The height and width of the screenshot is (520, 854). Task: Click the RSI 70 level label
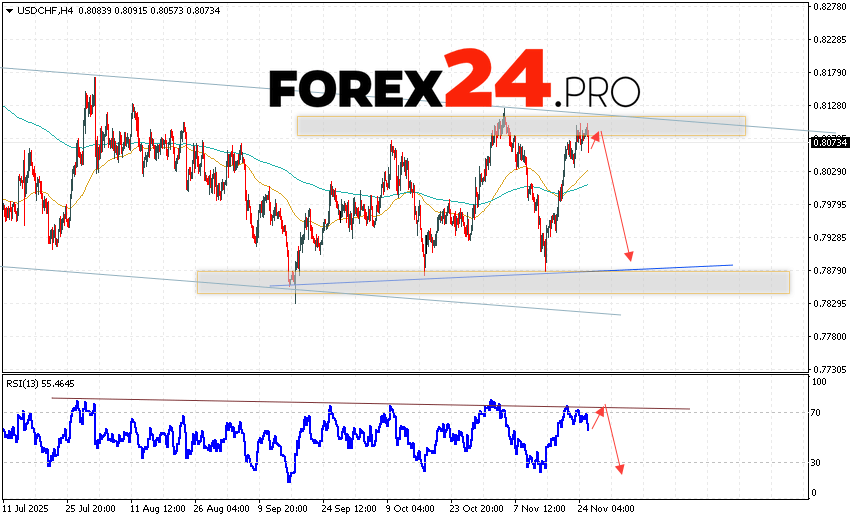pos(817,412)
